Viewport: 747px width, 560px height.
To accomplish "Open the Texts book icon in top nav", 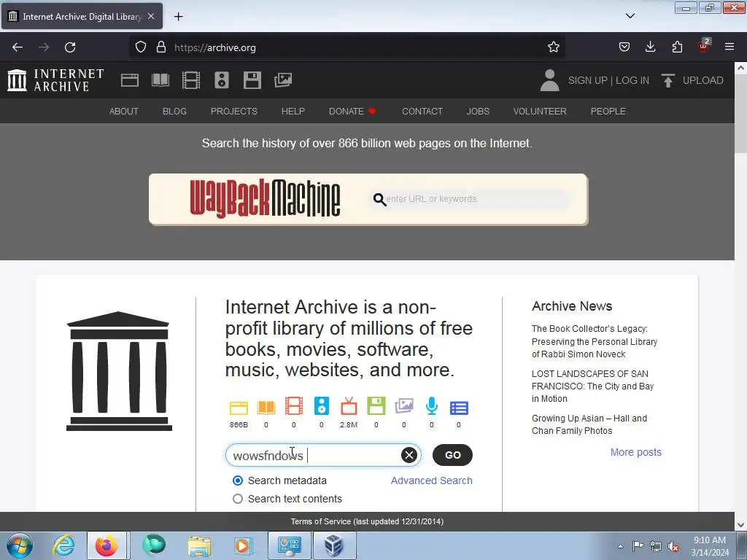I will [160, 80].
